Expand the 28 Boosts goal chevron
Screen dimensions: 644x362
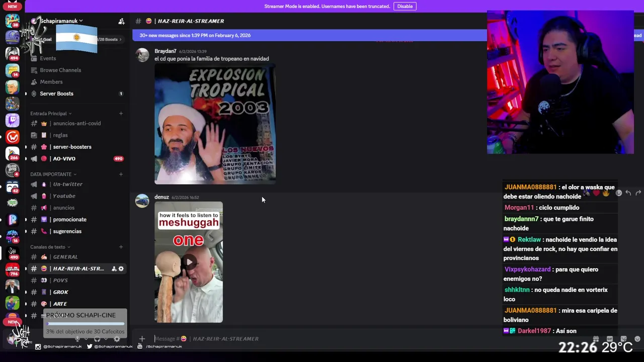point(120,39)
